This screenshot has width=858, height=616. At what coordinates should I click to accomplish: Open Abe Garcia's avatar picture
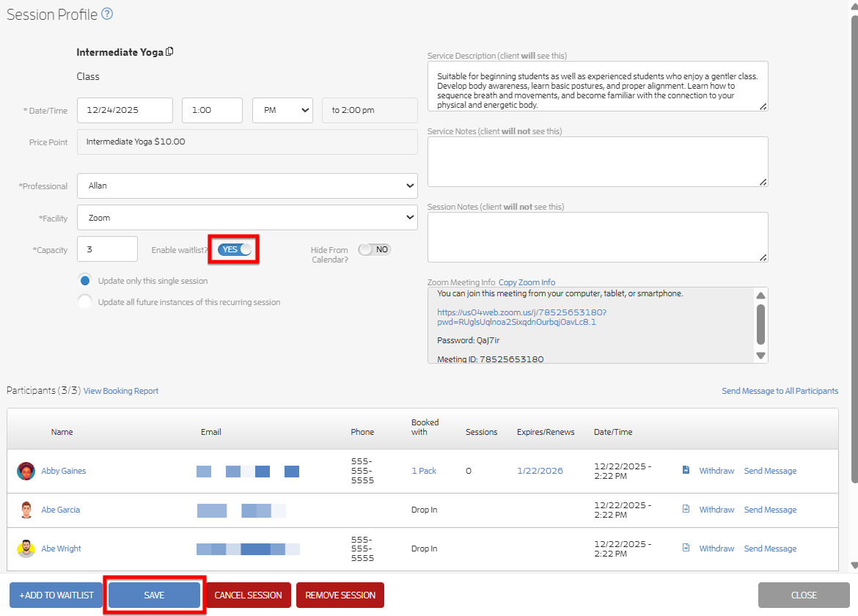click(26, 510)
